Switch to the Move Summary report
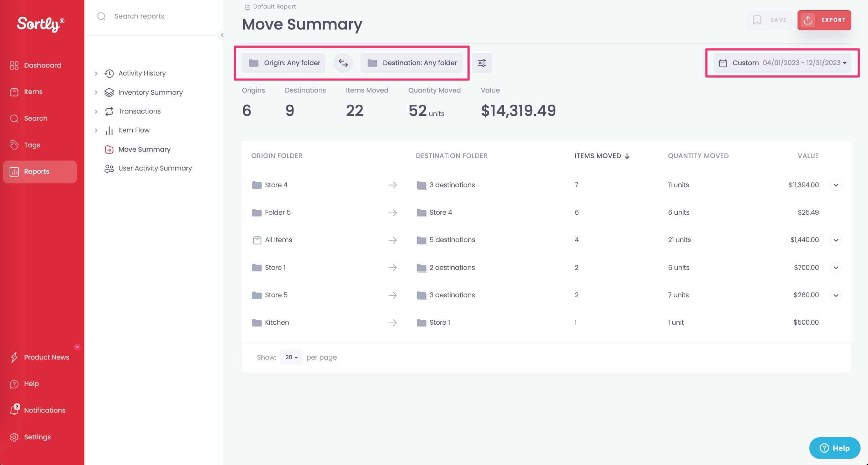Screen dimensions: 868x465 [x=144, y=149]
